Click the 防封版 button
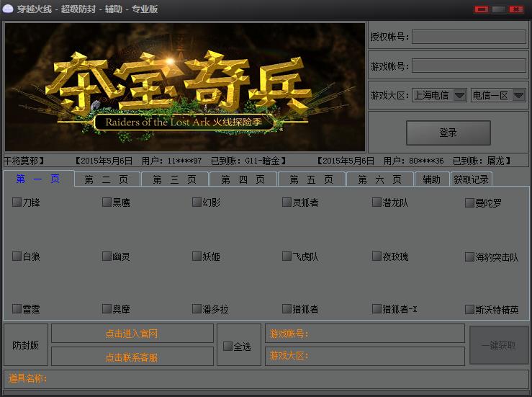Screen dimensions: 532x397 click(x=25, y=345)
